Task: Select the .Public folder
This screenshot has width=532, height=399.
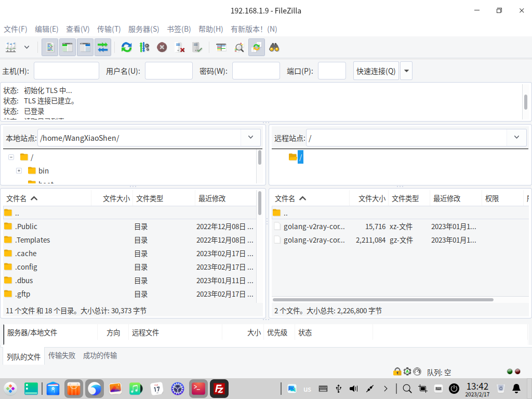Action: [129, 227]
